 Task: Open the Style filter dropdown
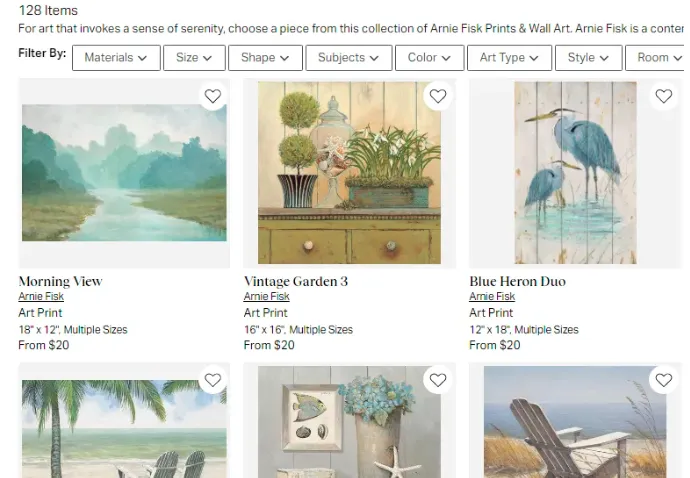point(588,58)
